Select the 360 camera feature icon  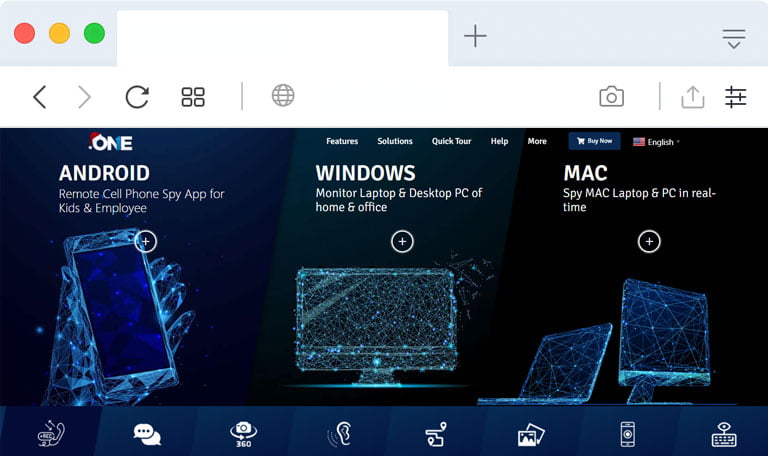pyautogui.click(x=243, y=434)
